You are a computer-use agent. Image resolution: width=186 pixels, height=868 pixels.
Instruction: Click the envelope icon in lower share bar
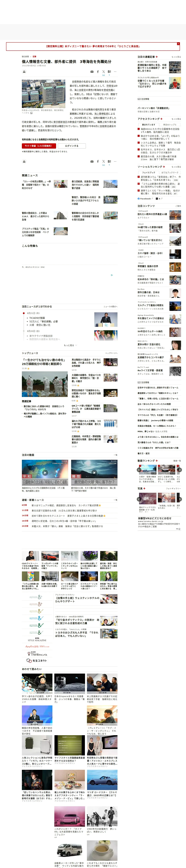pos(92,161)
